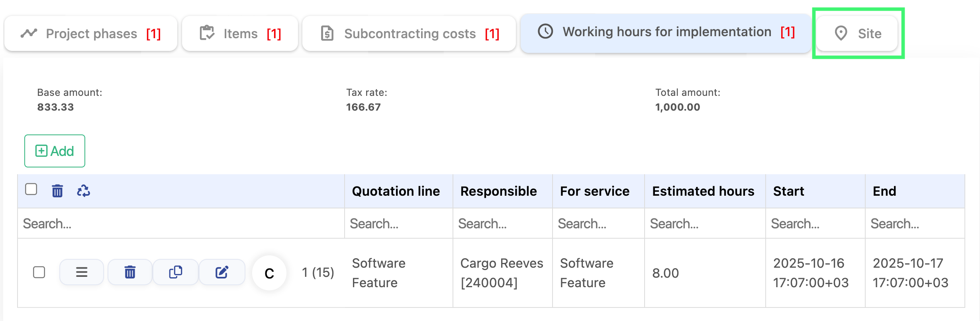Check the Software Feature row checkbox
The width and height of the screenshot is (980, 321).
39,272
